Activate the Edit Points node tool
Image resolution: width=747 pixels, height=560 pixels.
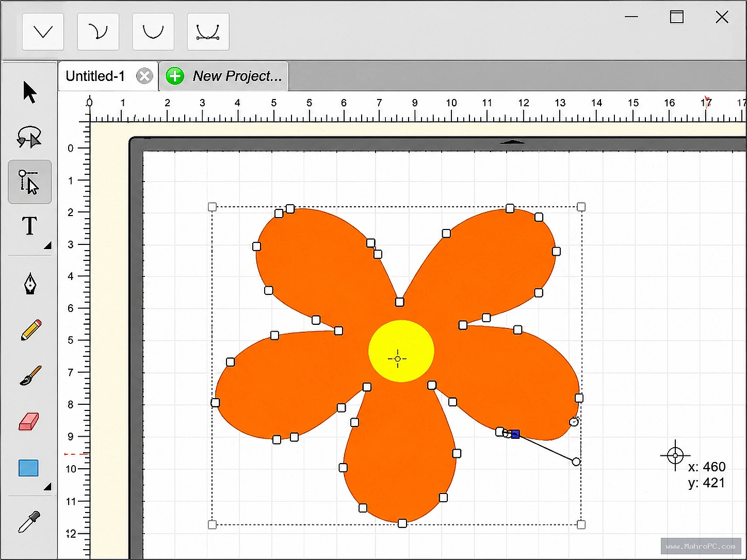[29, 182]
